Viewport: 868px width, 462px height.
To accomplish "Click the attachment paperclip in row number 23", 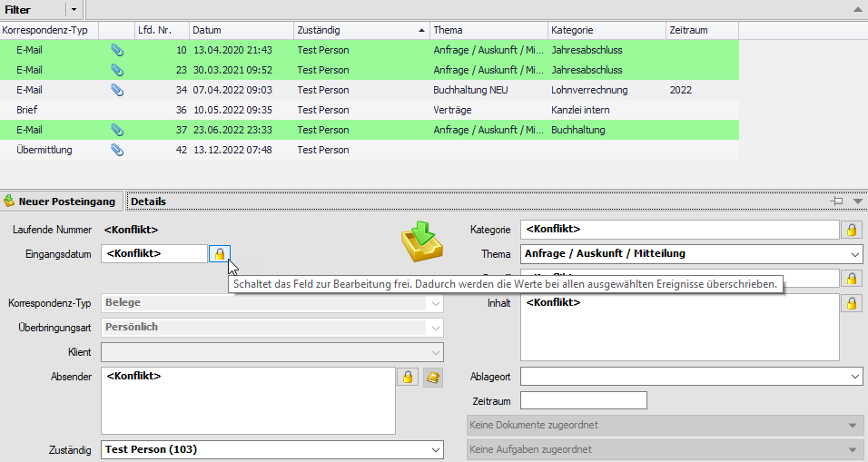I will 117,70.
